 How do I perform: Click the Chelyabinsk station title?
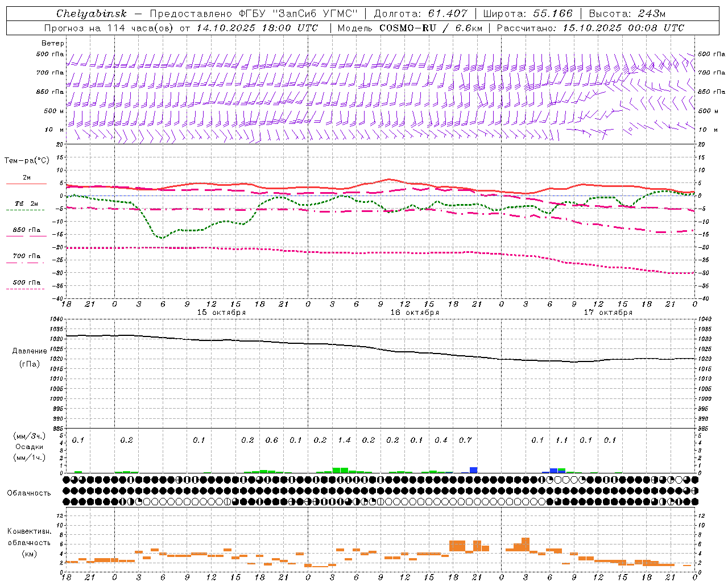click(91, 14)
